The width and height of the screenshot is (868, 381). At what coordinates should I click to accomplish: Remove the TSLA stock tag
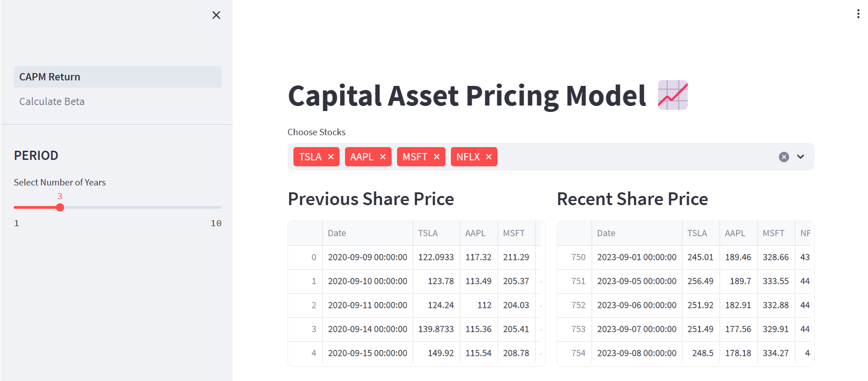pyautogui.click(x=331, y=157)
